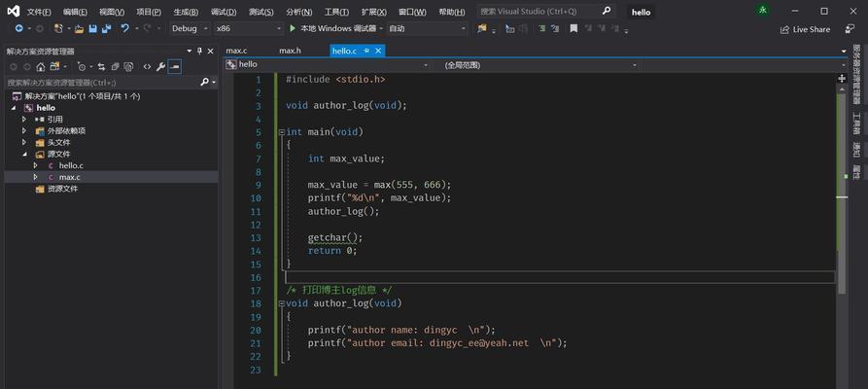The image size is (868, 389).
Task: Click the Solution Explorer search magnifier icon
Action: click(204, 82)
